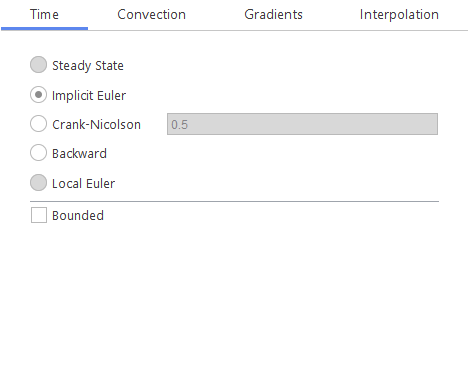
Task: Choose the Steady State radio button
Action: coord(38,65)
